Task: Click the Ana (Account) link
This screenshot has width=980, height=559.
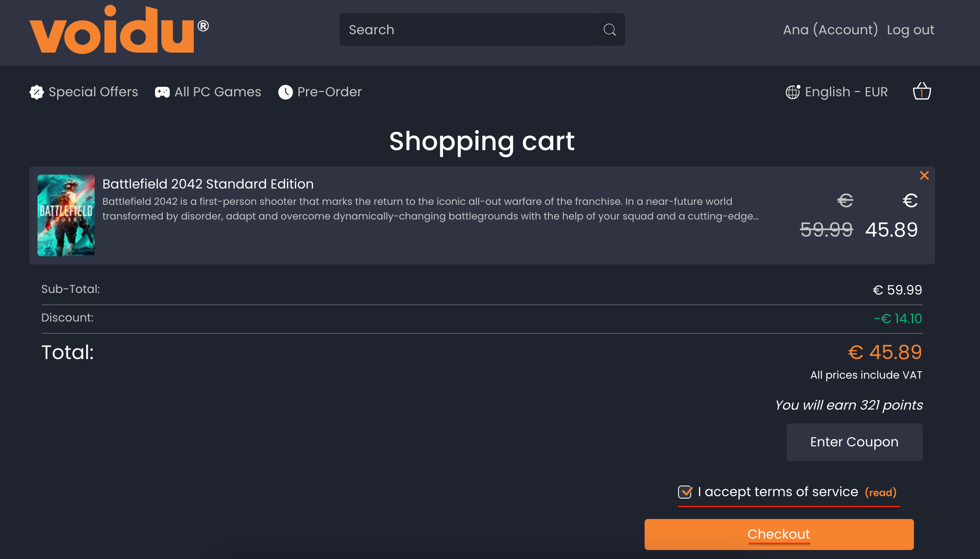Action: coord(830,30)
